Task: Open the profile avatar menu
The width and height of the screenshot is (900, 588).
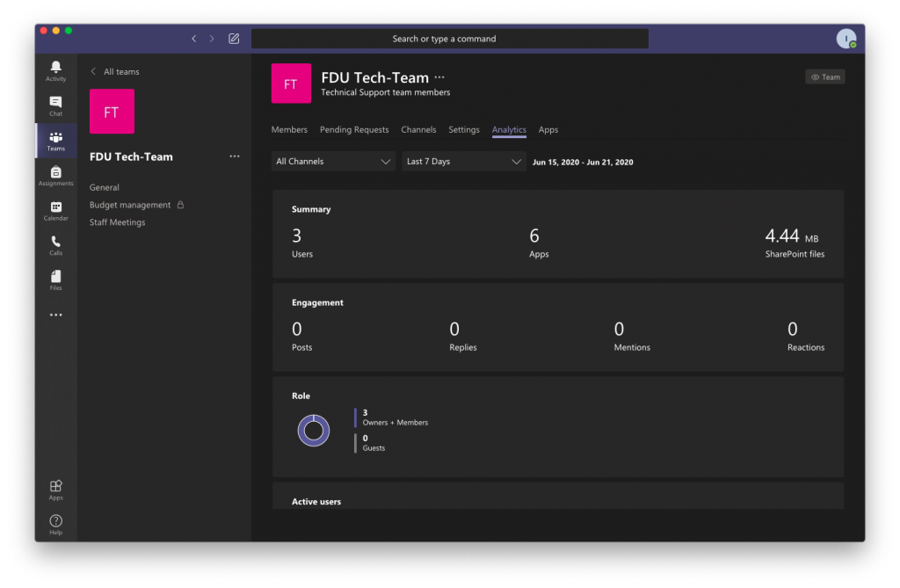Action: click(846, 39)
